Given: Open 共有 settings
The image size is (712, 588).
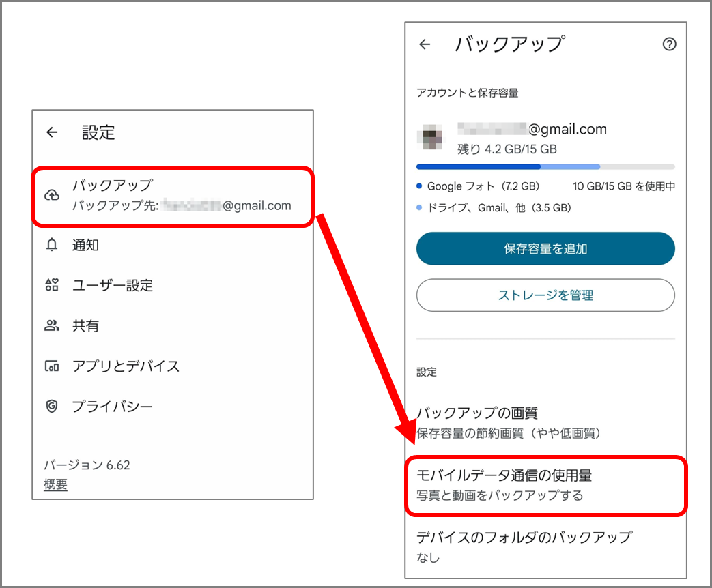Looking at the screenshot, I should tap(173, 325).
